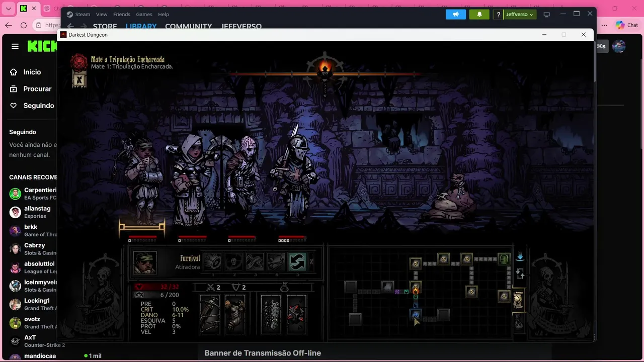Go back in the browser

pyautogui.click(x=8, y=25)
